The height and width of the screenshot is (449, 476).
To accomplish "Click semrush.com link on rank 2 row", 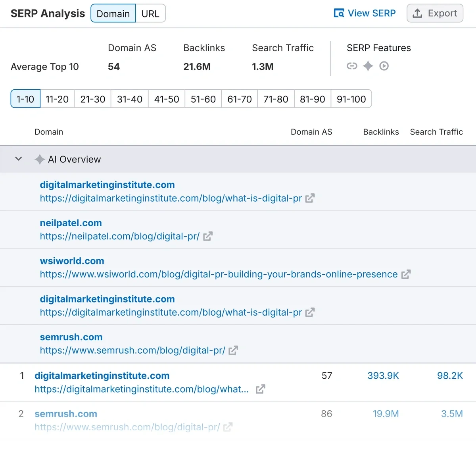I will tap(66, 414).
